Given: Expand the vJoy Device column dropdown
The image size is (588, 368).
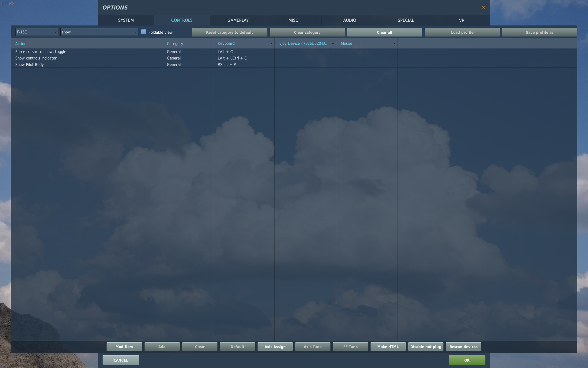Looking at the screenshot, I should (x=333, y=44).
